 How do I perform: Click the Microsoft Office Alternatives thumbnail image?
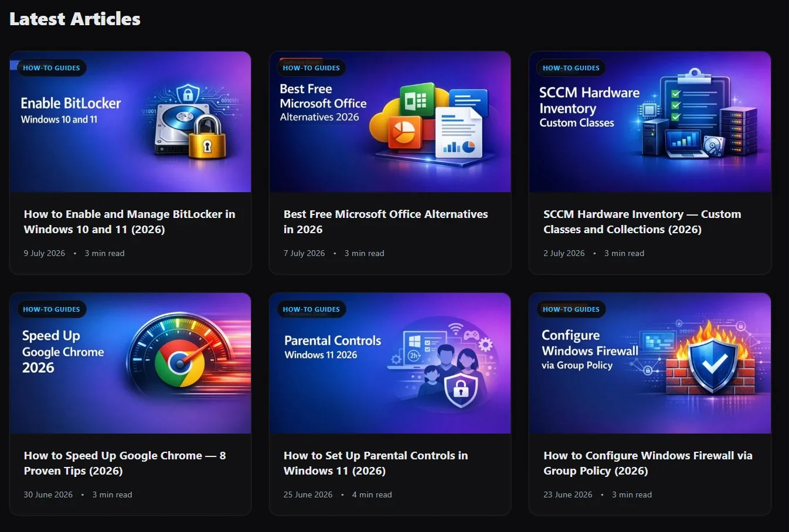(x=390, y=122)
